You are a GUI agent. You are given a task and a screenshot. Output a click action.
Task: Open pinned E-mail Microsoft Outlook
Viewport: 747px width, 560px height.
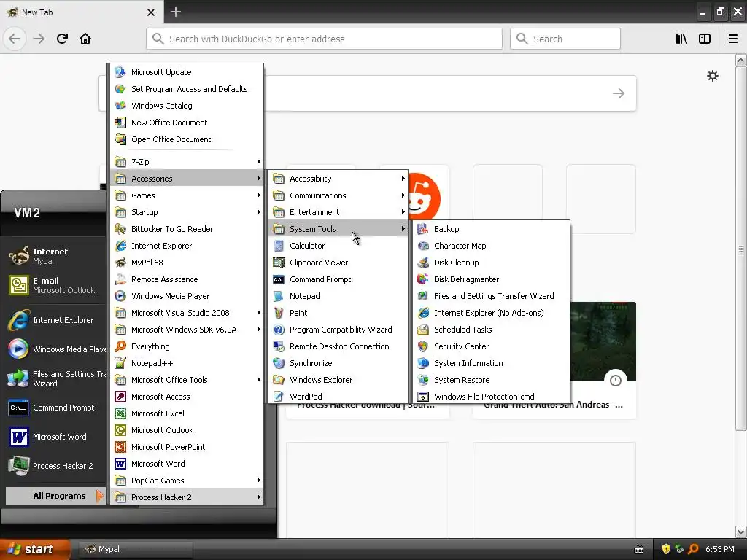pos(55,285)
